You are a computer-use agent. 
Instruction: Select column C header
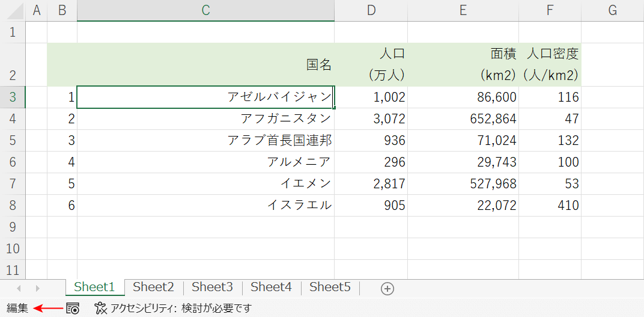coord(205,10)
